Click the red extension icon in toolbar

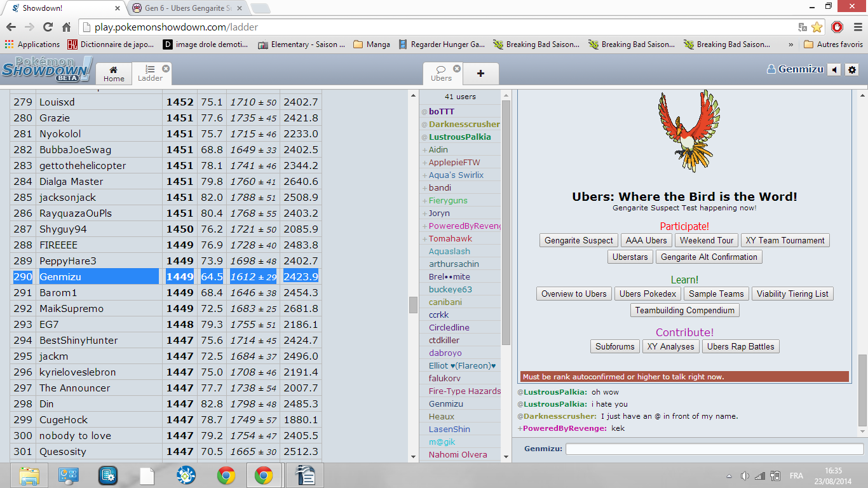[x=837, y=27]
